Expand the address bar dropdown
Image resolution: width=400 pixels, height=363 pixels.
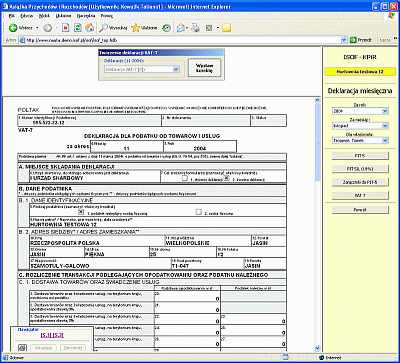point(344,40)
